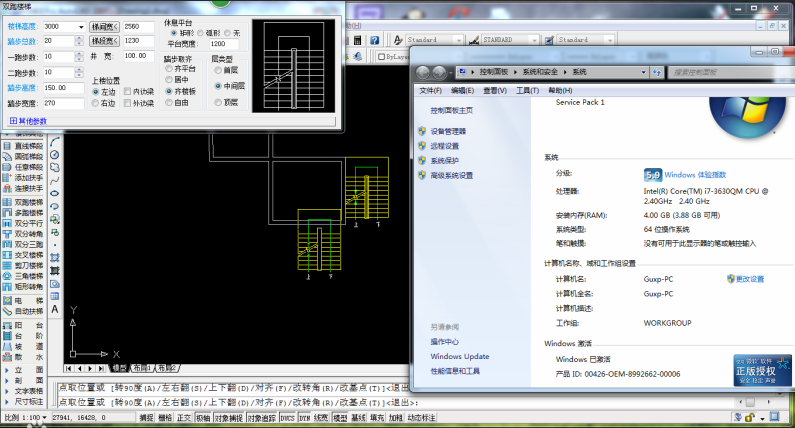Open the 电梯 elevator tool
The height and width of the screenshot is (428, 795).
coord(23,301)
